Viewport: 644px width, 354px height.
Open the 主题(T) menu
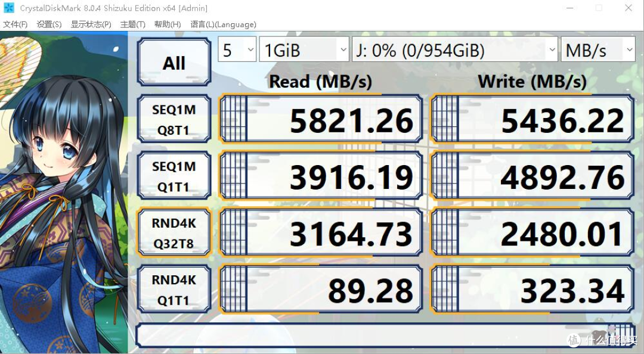click(132, 24)
